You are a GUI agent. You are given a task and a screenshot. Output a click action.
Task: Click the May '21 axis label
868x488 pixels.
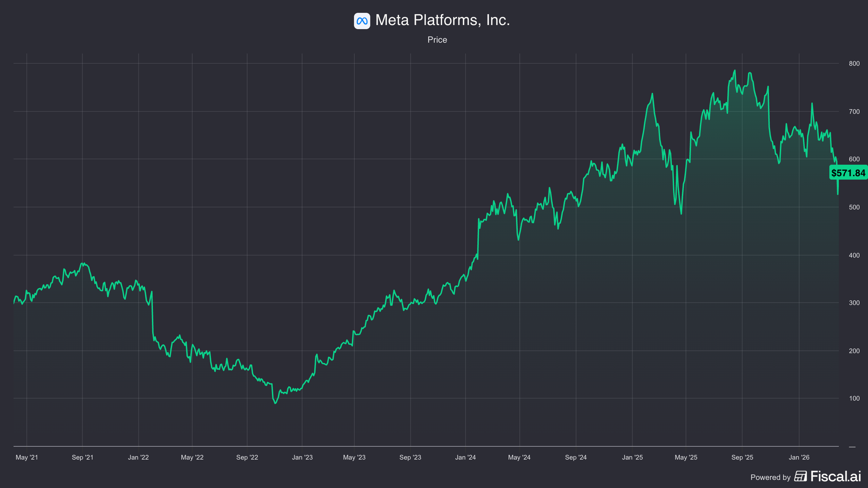[27, 457]
